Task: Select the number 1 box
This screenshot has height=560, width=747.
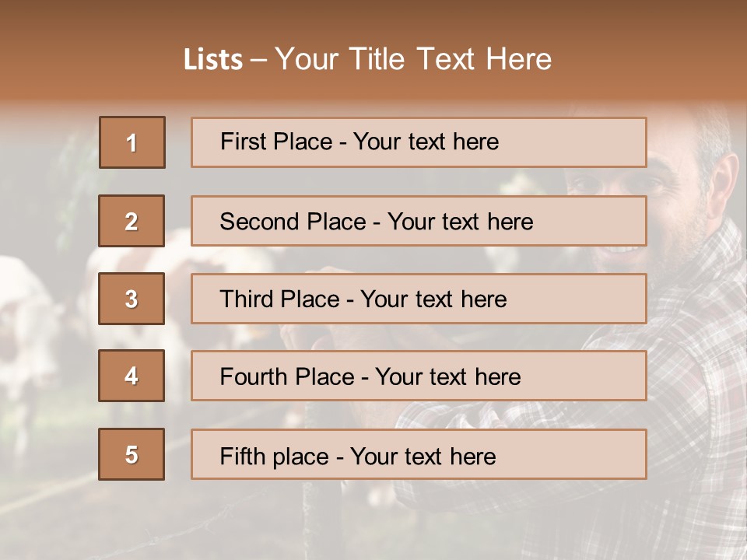Action: pyautogui.click(x=132, y=142)
